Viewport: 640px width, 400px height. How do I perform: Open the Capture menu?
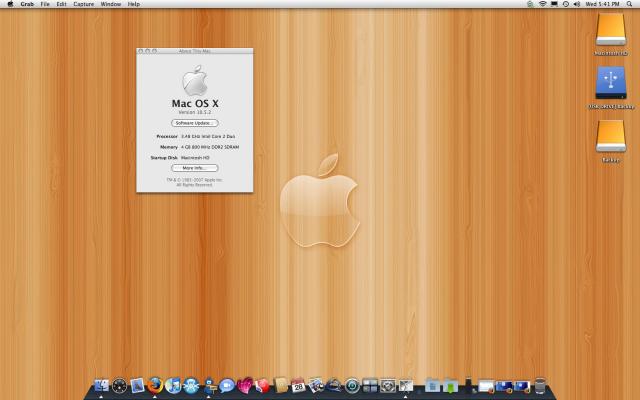click(84, 4)
